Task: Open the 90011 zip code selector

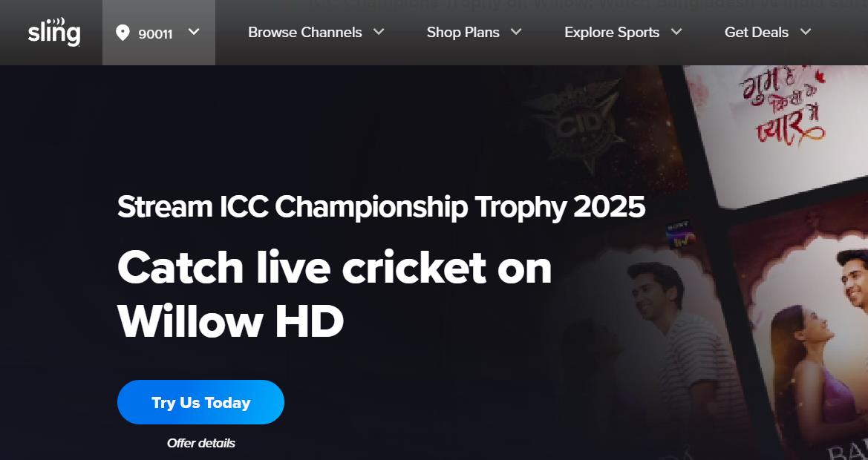Action: [x=159, y=33]
